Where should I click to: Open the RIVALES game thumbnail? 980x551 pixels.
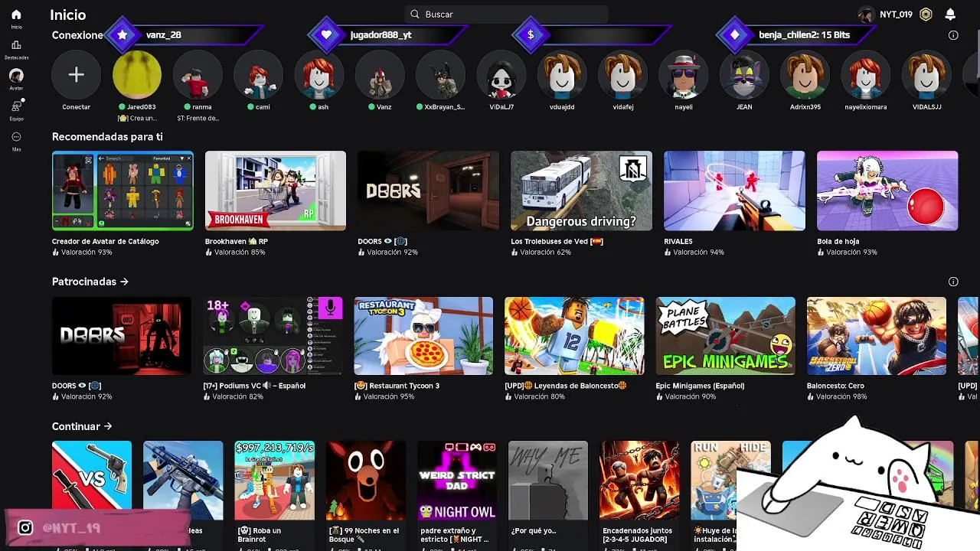(734, 191)
